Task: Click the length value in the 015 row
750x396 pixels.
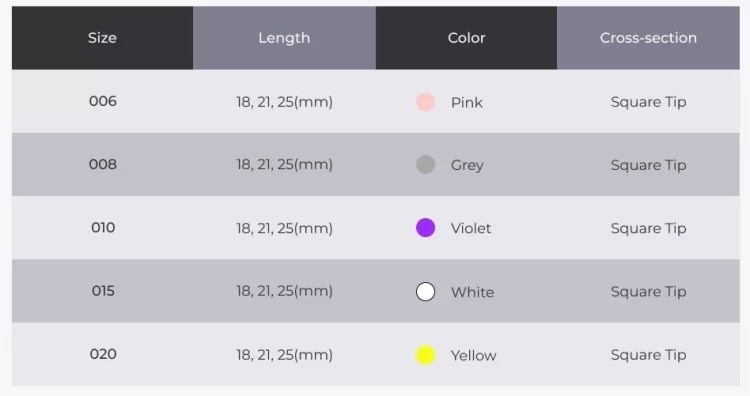Action: [x=284, y=291]
